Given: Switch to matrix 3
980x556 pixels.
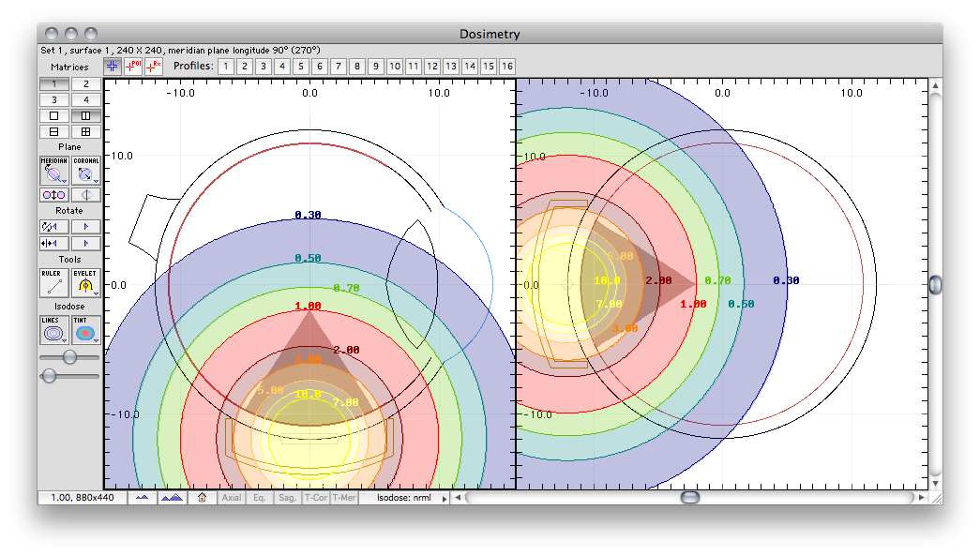Looking at the screenshot, I should (x=54, y=100).
